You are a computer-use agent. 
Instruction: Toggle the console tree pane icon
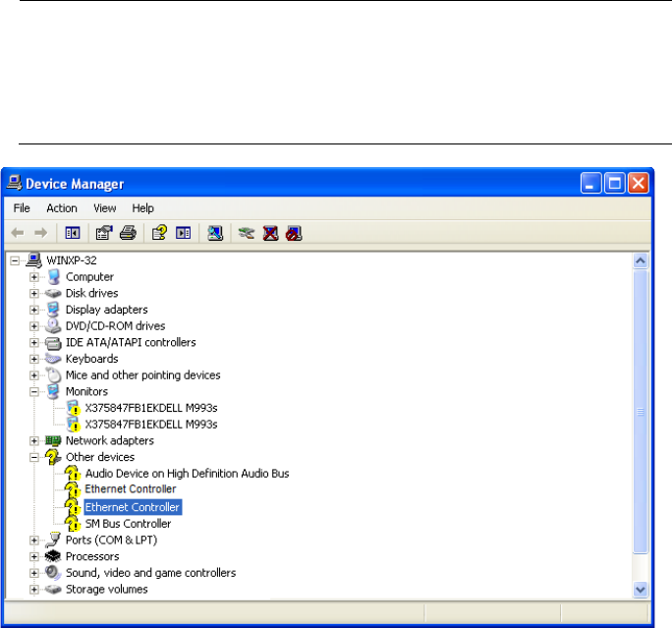pos(73,233)
